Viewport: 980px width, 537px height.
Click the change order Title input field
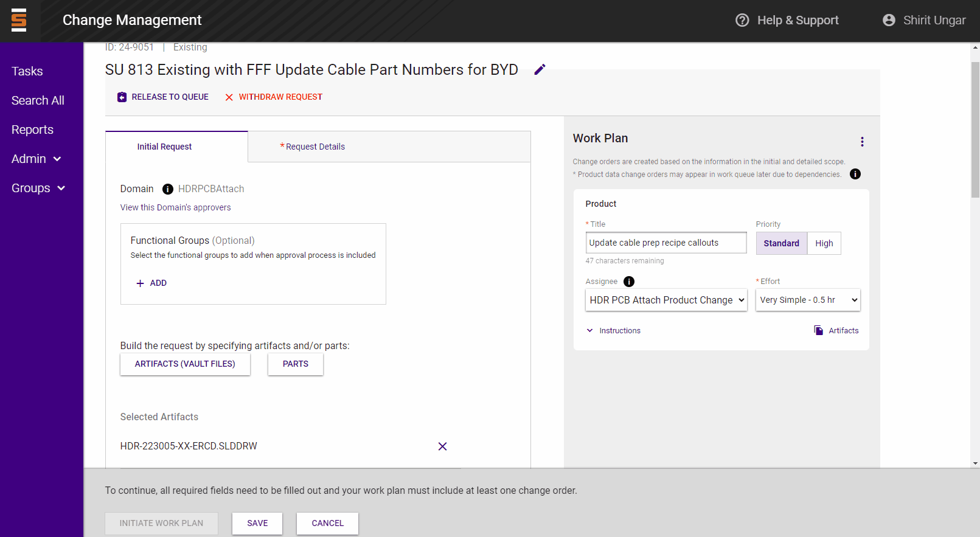(665, 243)
